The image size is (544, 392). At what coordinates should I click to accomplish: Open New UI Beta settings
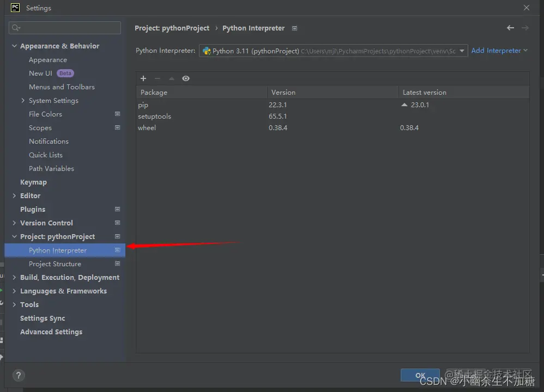tap(51, 73)
